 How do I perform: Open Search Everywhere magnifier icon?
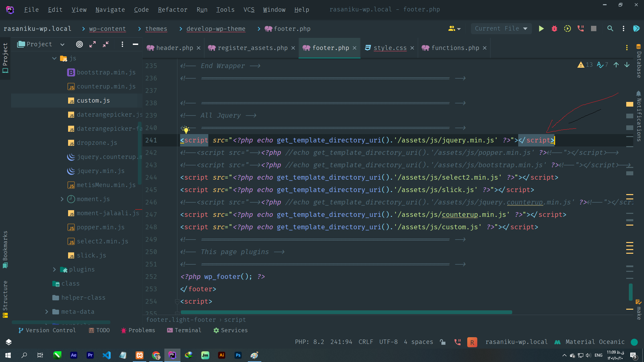(610, 29)
